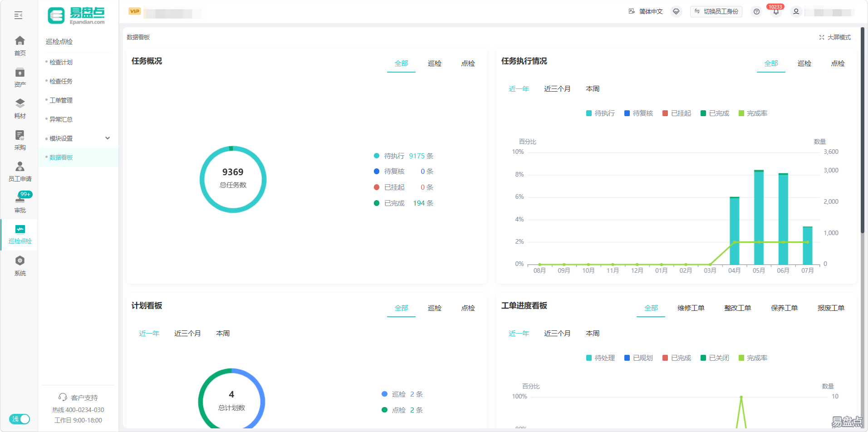Image resolution: width=868 pixels, height=432 pixels.
Task: Select 巡检 tab in 计划看板
Action: [435, 308]
